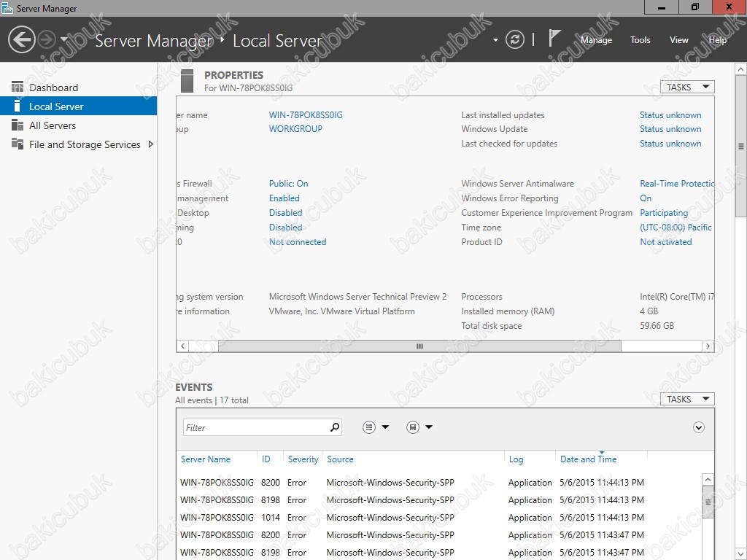Sort events by Server Name column
Image resolution: width=747 pixels, height=560 pixels.
click(x=205, y=459)
